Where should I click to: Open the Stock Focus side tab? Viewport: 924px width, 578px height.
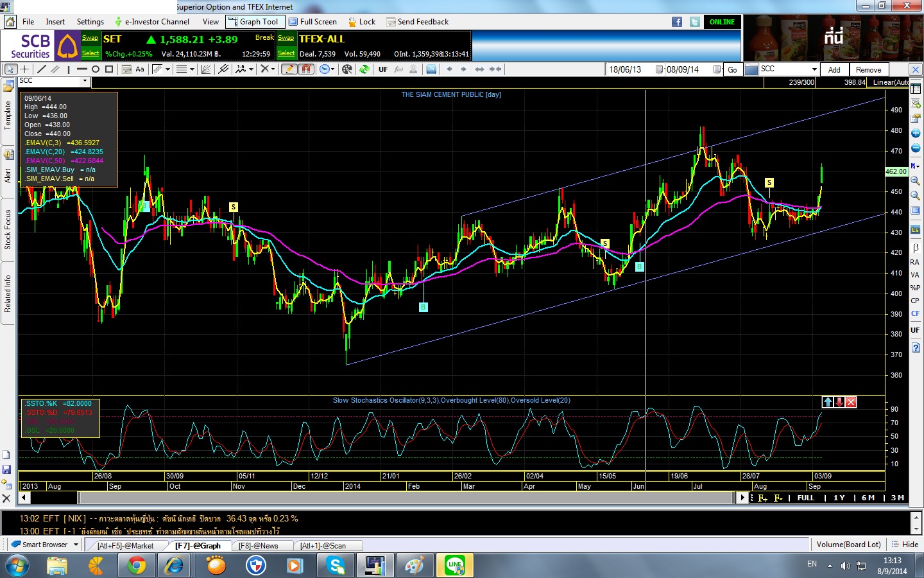pyautogui.click(x=8, y=229)
